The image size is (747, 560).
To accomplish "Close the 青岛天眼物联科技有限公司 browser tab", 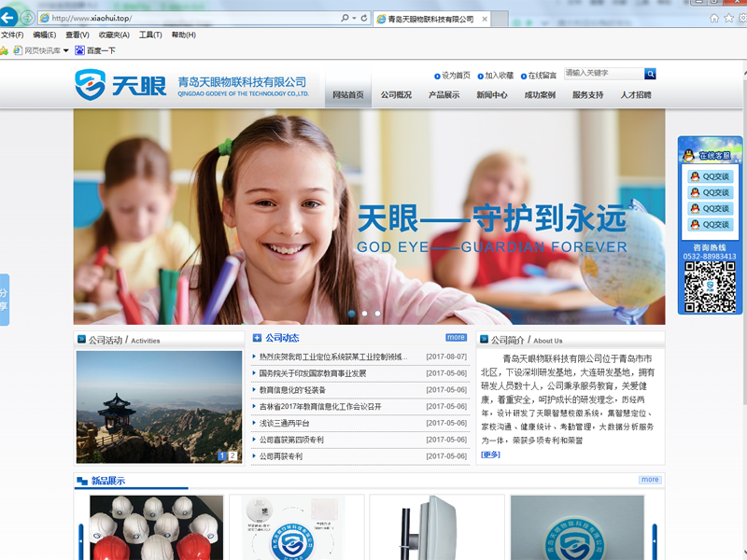I will [485, 19].
